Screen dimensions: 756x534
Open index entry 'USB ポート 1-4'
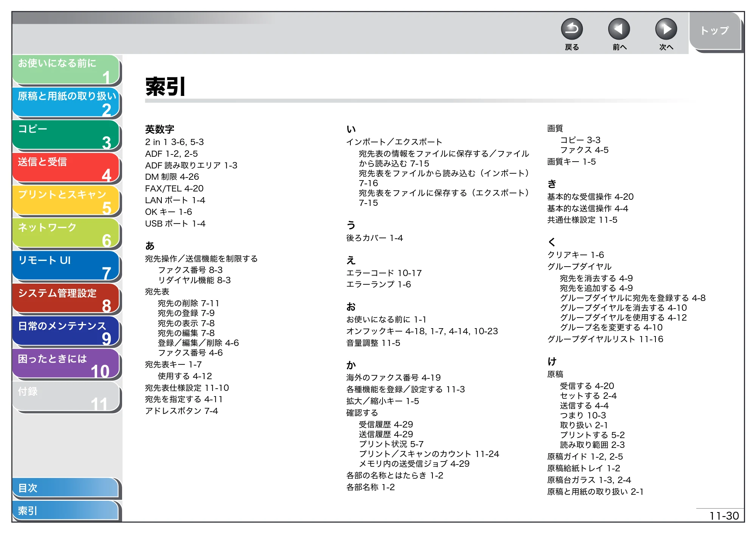[175, 224]
